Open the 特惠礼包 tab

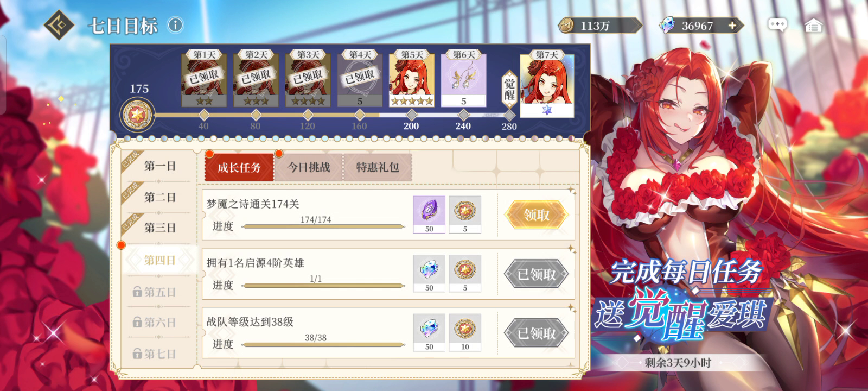tap(378, 167)
